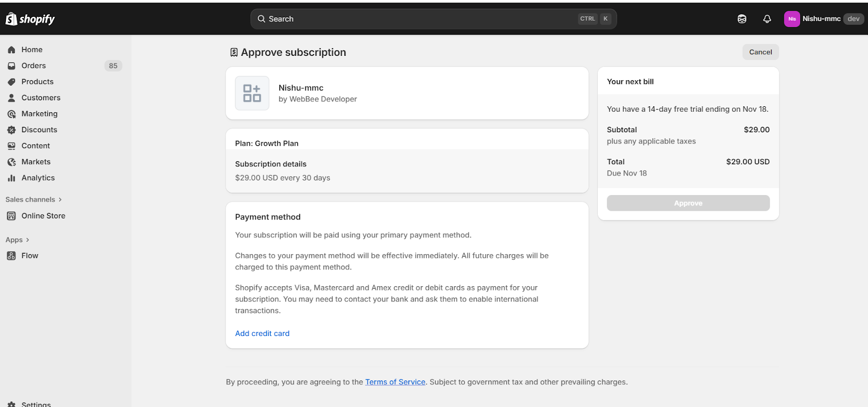Open Customers page from sidebar
Image resolution: width=868 pixels, height=407 pixels.
(41, 98)
